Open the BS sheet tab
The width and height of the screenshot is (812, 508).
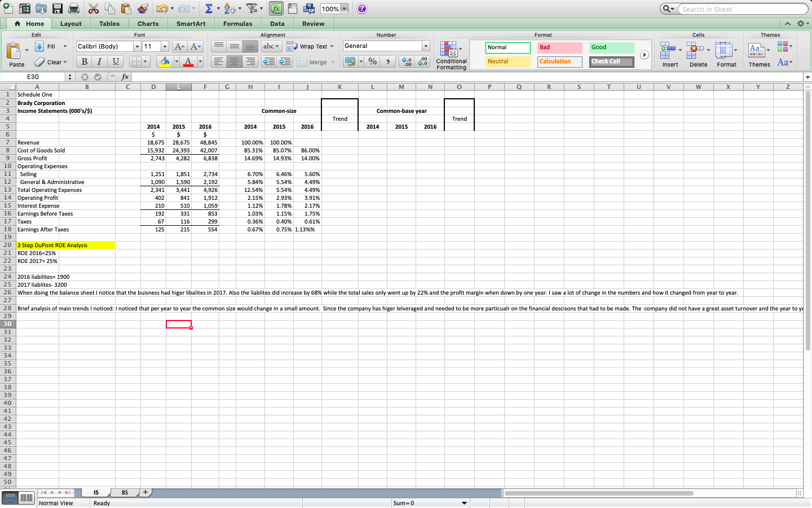(x=125, y=492)
